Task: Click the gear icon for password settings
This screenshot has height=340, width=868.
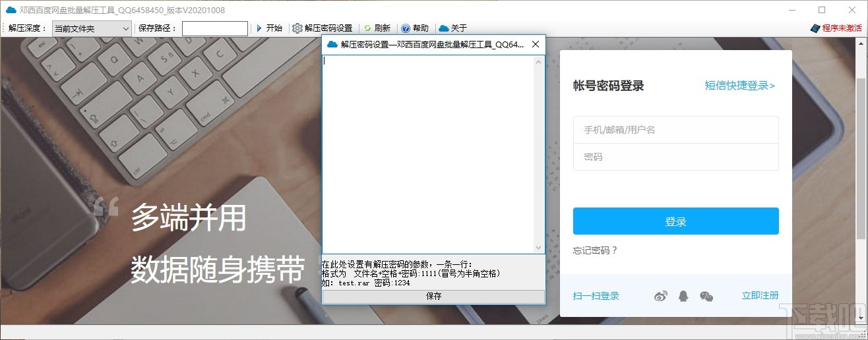Action: tap(297, 28)
